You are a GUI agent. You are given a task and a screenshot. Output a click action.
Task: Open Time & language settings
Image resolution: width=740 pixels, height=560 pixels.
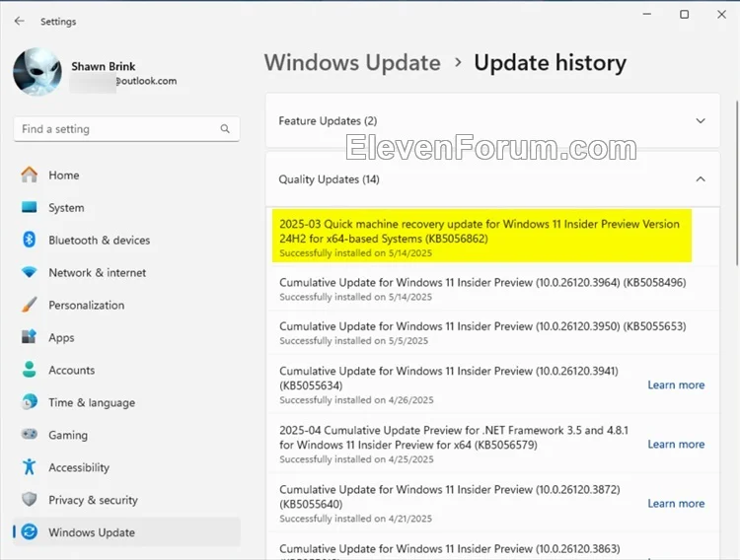coord(126,402)
